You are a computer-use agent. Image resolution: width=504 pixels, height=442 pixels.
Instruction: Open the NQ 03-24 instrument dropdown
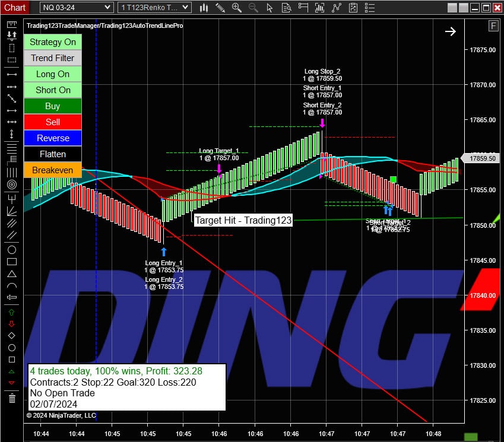(77, 7)
